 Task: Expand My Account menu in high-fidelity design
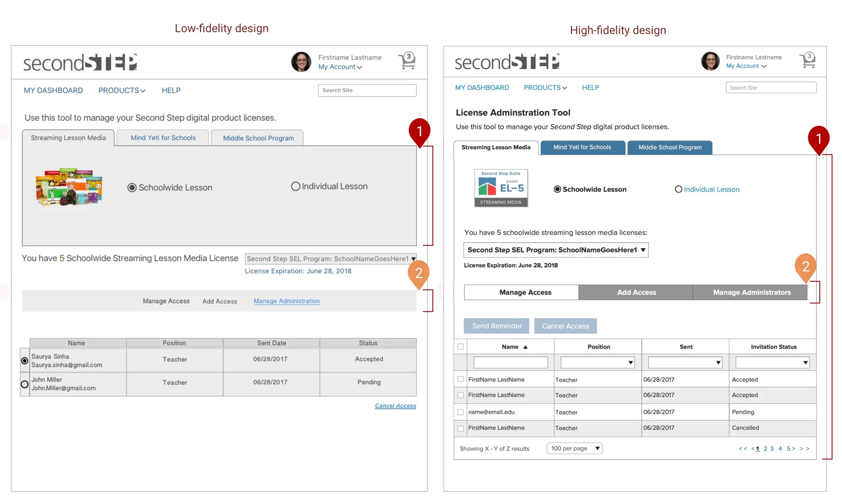[x=746, y=66]
